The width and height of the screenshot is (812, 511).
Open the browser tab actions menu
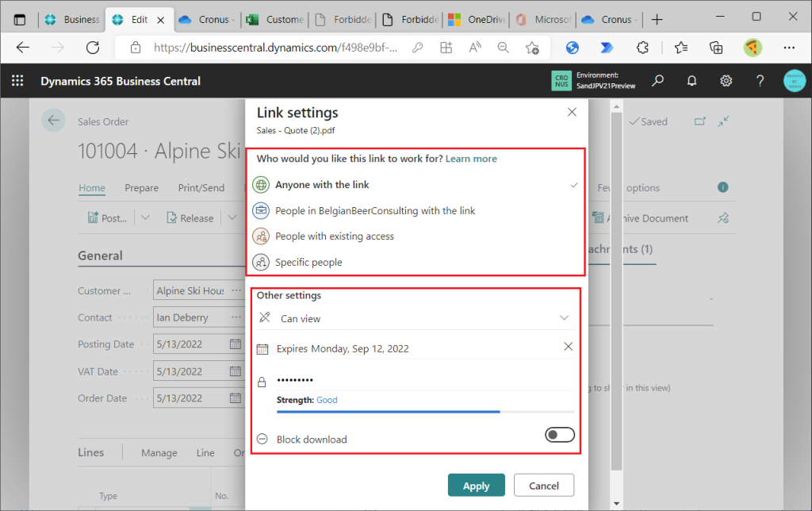20,20
